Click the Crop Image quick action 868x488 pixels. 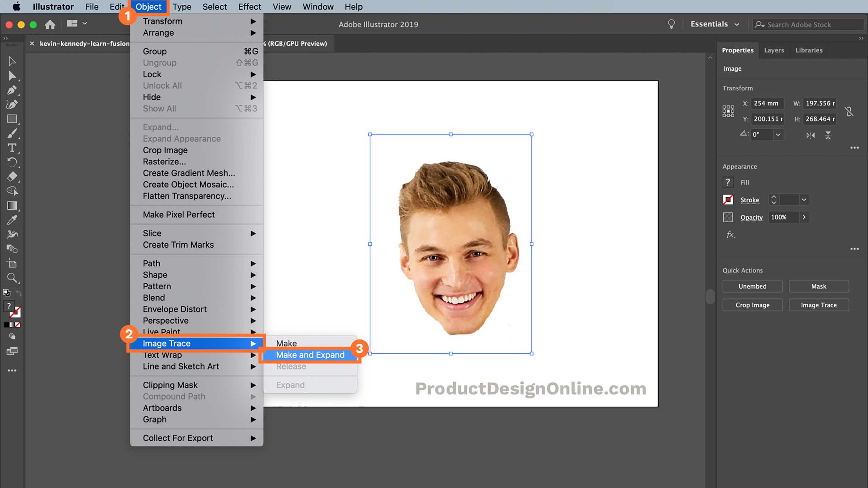(752, 305)
